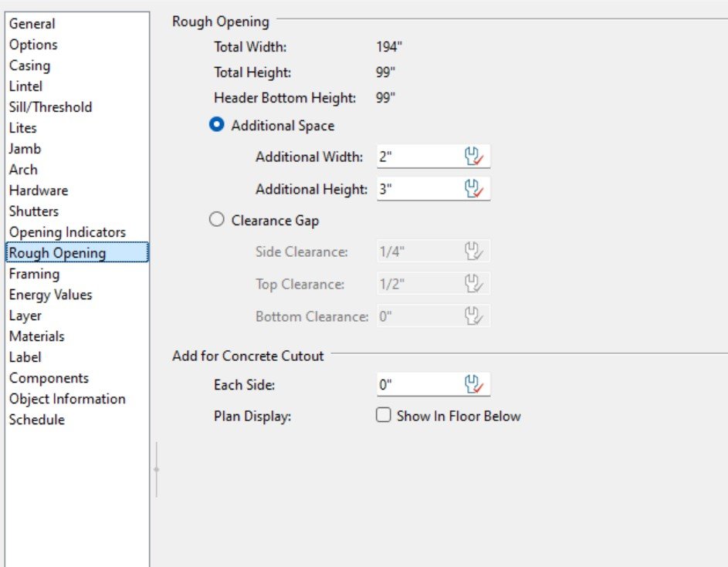Select the Clearance Gap radio button
The width and height of the screenshot is (728, 567).
coord(217,221)
